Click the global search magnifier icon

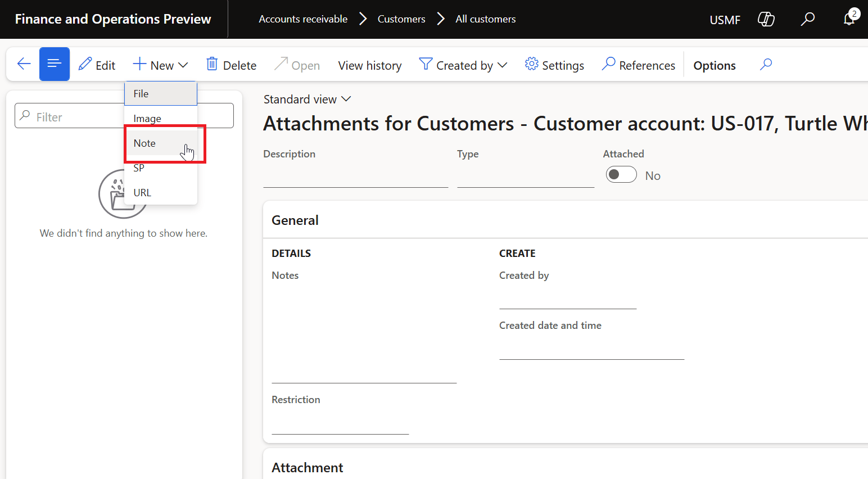point(807,19)
